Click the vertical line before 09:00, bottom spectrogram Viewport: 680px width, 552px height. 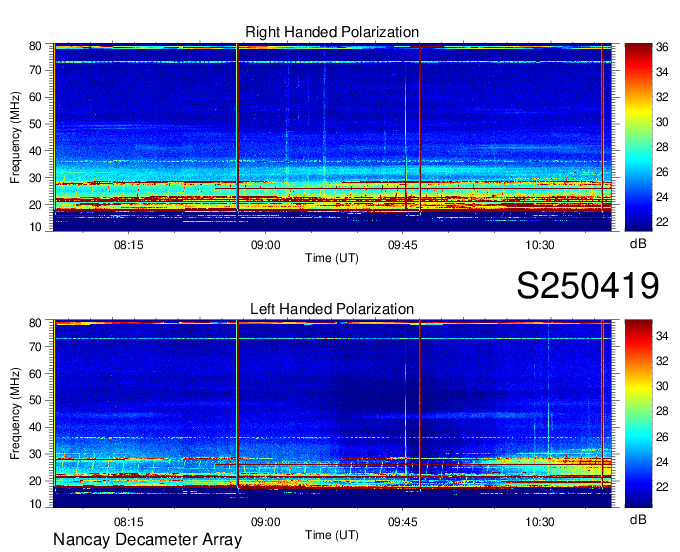click(x=237, y=404)
